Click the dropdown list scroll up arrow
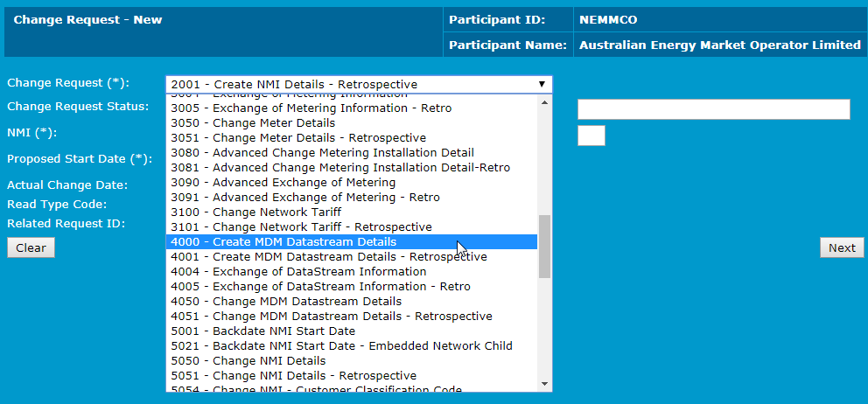The width and height of the screenshot is (868, 404). coord(544,101)
